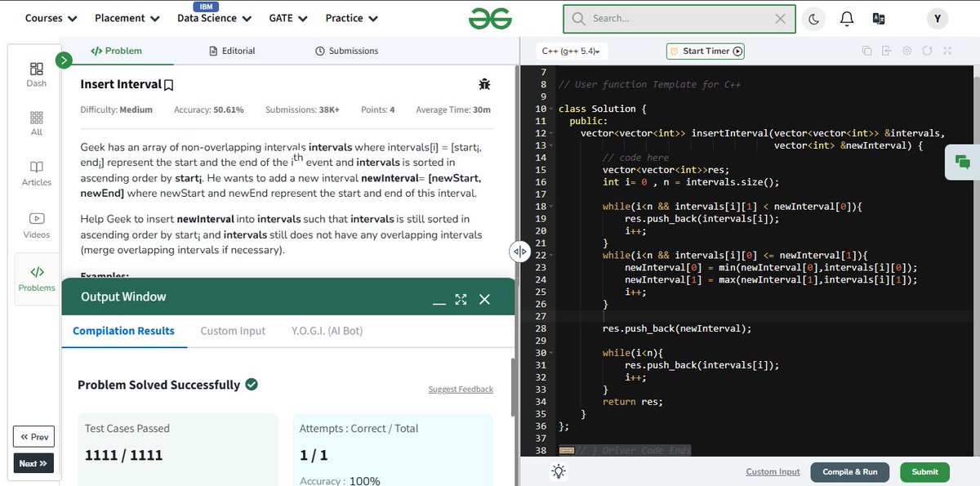
Task: Report a bug with the bug icon
Action: 484,84
